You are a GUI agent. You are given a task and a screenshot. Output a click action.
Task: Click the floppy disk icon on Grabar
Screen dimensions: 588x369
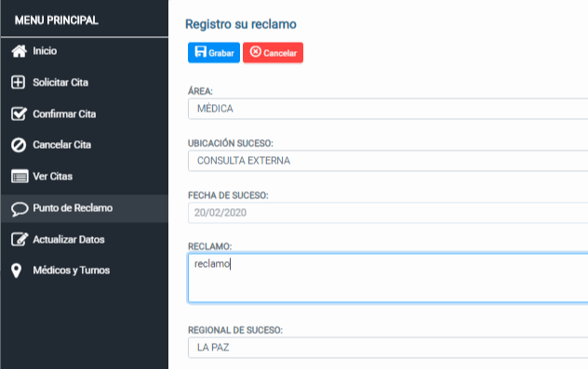tap(201, 52)
